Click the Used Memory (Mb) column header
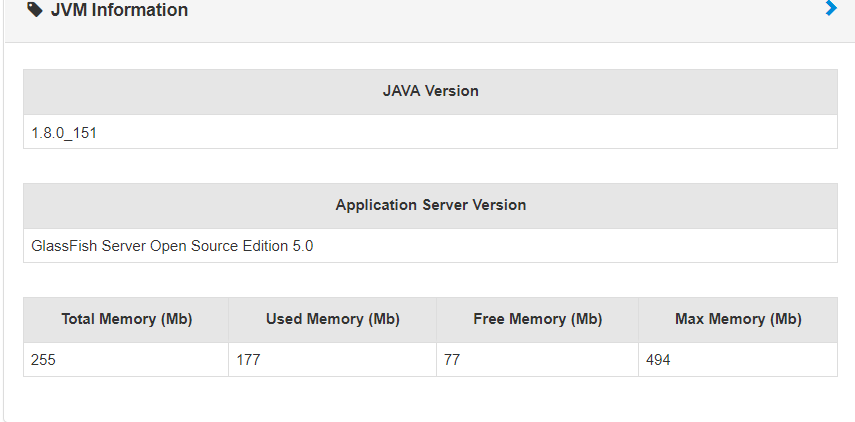Image resolution: width=855 pixels, height=422 pixels. (333, 319)
